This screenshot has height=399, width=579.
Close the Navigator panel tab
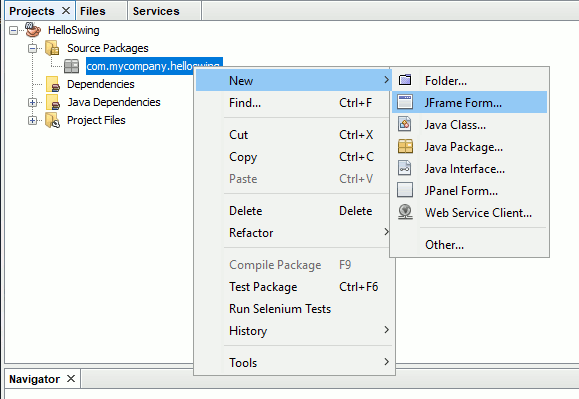71,378
